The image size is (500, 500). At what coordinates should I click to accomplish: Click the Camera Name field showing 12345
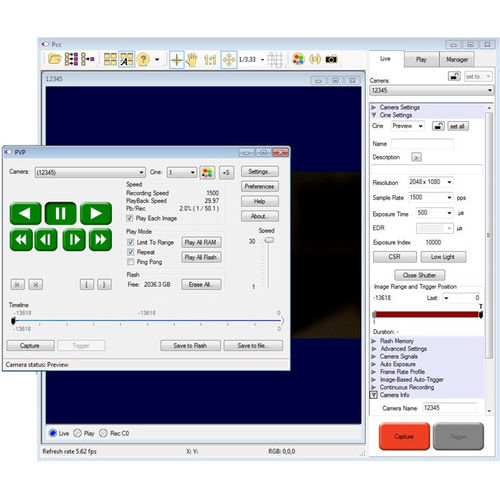tap(450, 408)
